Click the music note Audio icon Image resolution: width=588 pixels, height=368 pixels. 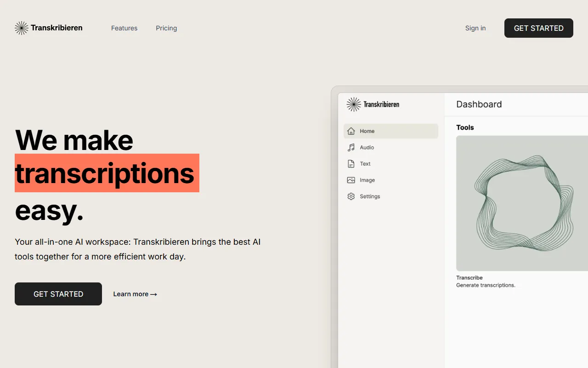pos(351,147)
